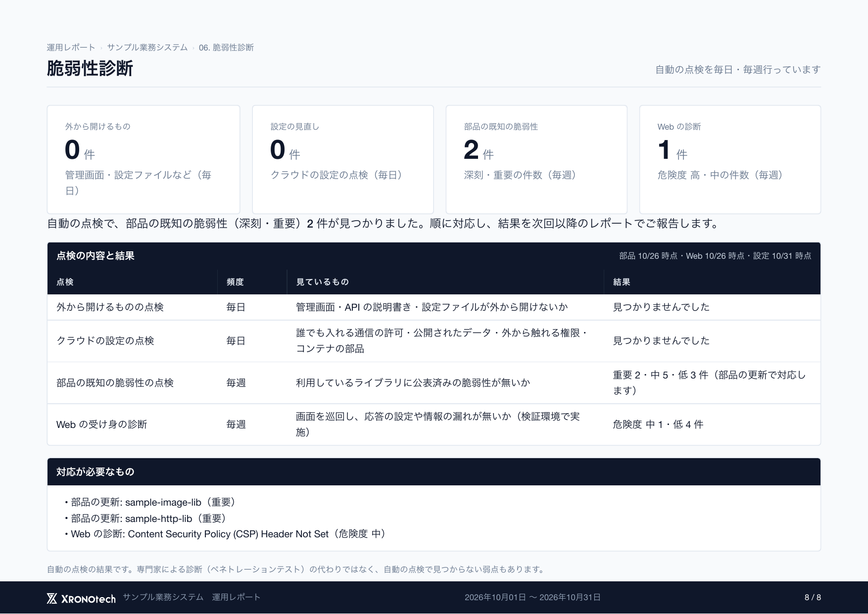The image size is (868, 614).
Task: Click the 重要 2・中 5・低 3 件 result cell
Action: pyautogui.click(x=709, y=383)
